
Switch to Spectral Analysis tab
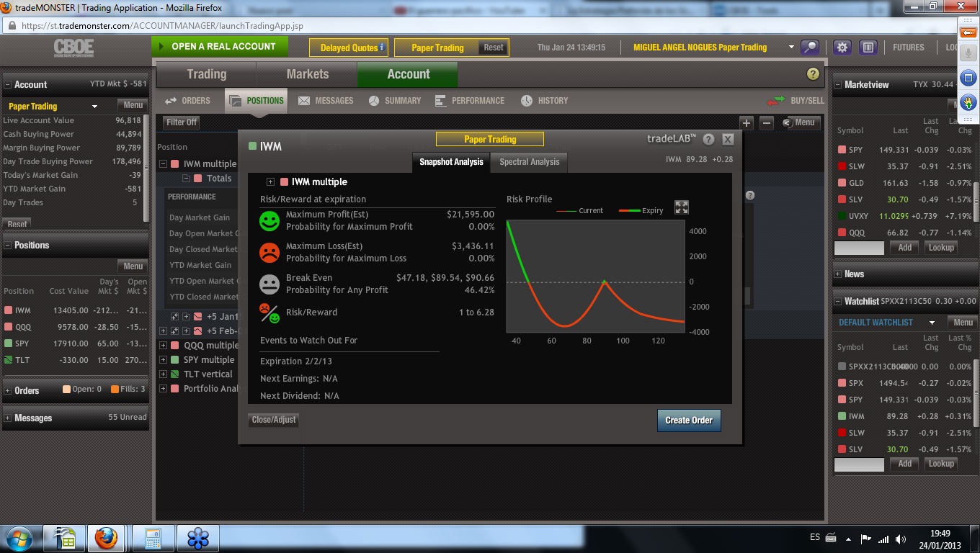pyautogui.click(x=529, y=162)
